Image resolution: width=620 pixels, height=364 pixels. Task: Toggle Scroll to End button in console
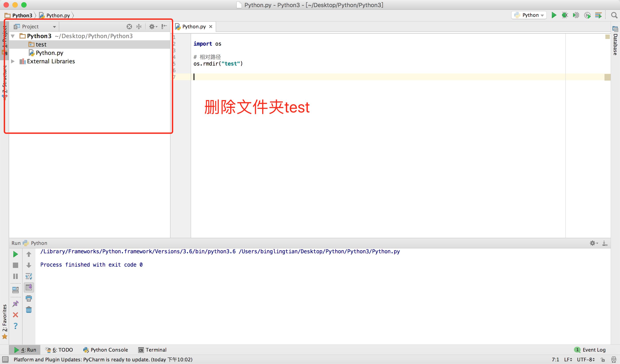(x=29, y=287)
